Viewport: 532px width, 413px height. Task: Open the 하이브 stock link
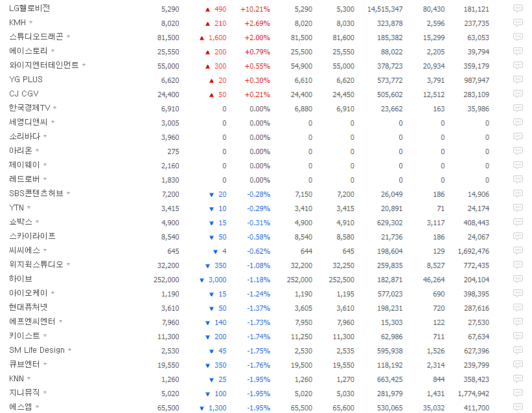(x=20, y=279)
